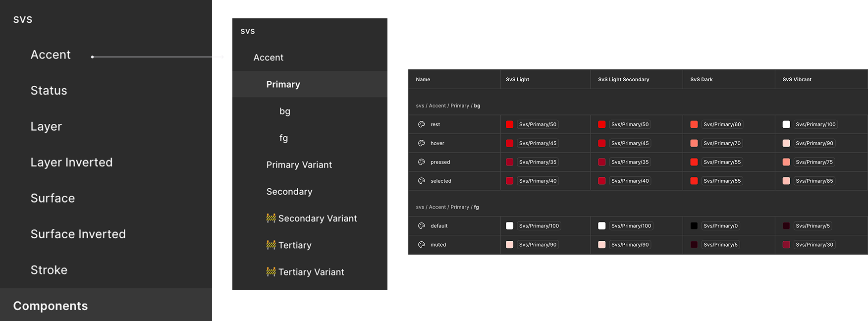The height and width of the screenshot is (321, 868).
Task: Click the 'rest' variable name
Action: [435, 124]
